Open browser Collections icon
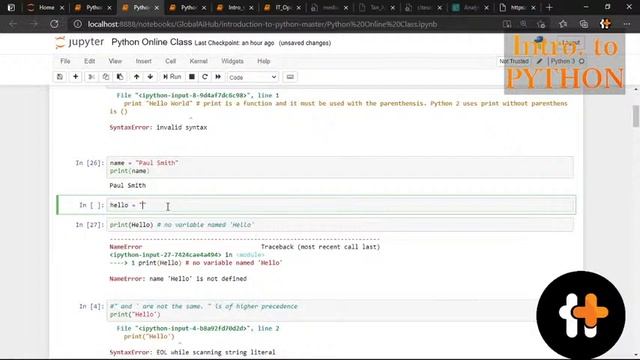 point(584,24)
